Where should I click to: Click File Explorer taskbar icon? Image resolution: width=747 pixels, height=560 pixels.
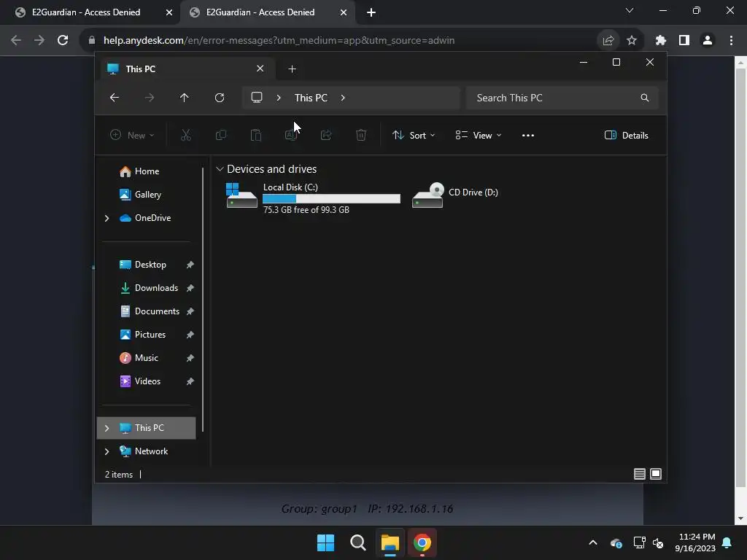[x=390, y=542]
